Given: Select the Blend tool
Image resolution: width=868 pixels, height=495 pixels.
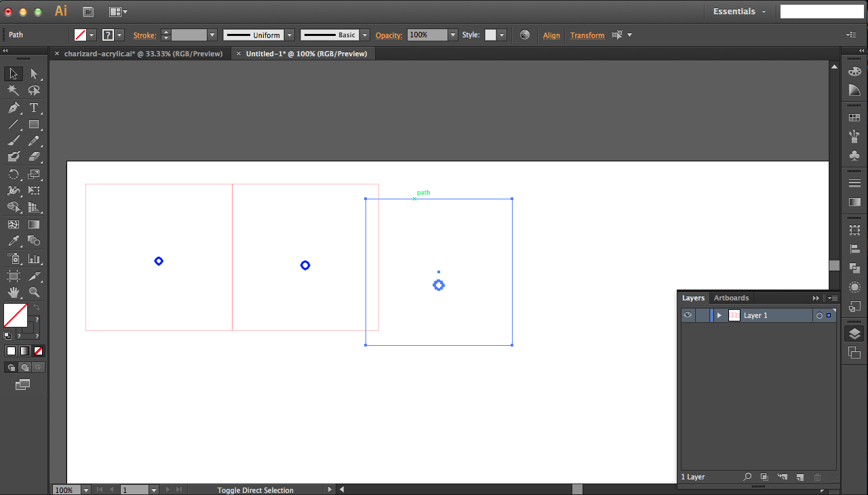Looking at the screenshot, I should click(x=34, y=241).
